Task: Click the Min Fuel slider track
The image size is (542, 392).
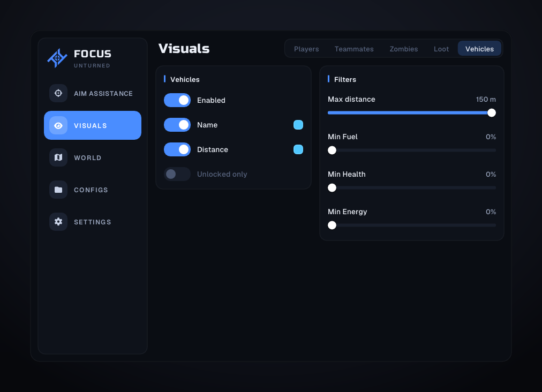Action: [x=412, y=150]
